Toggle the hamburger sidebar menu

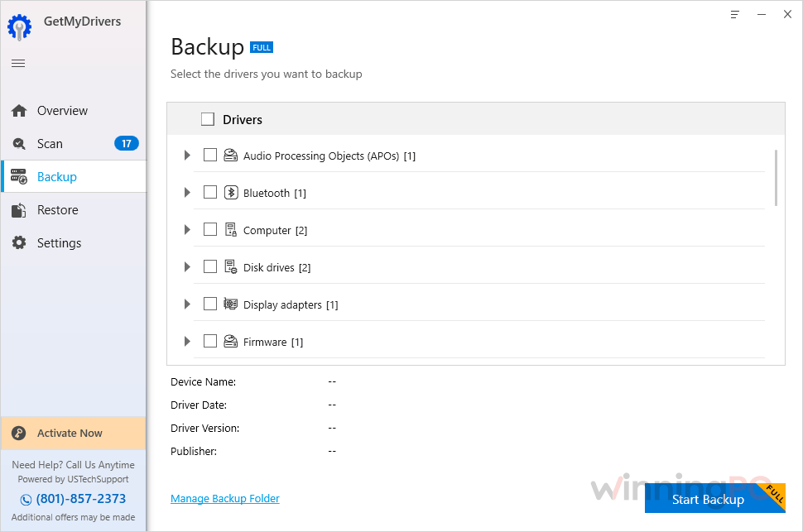[x=18, y=64]
